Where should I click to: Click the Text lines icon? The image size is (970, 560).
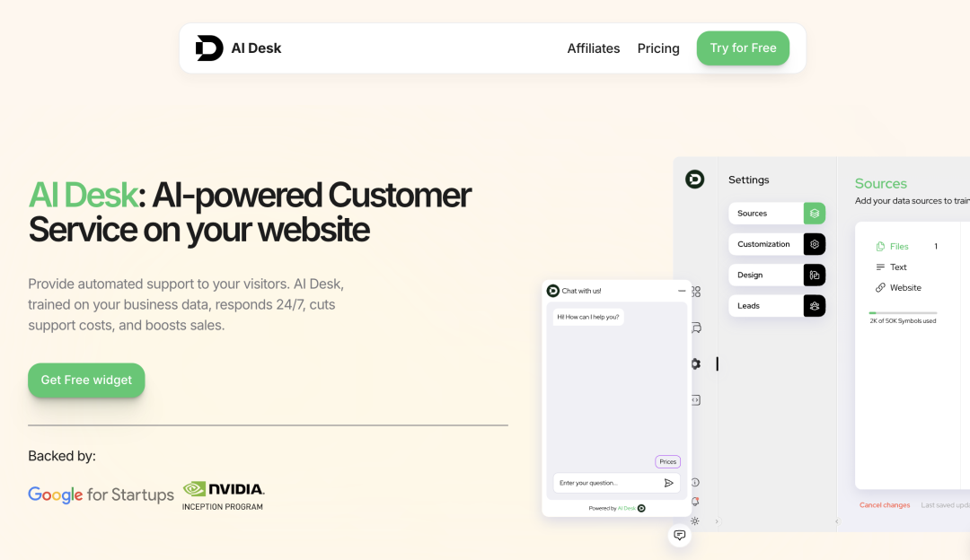(880, 267)
